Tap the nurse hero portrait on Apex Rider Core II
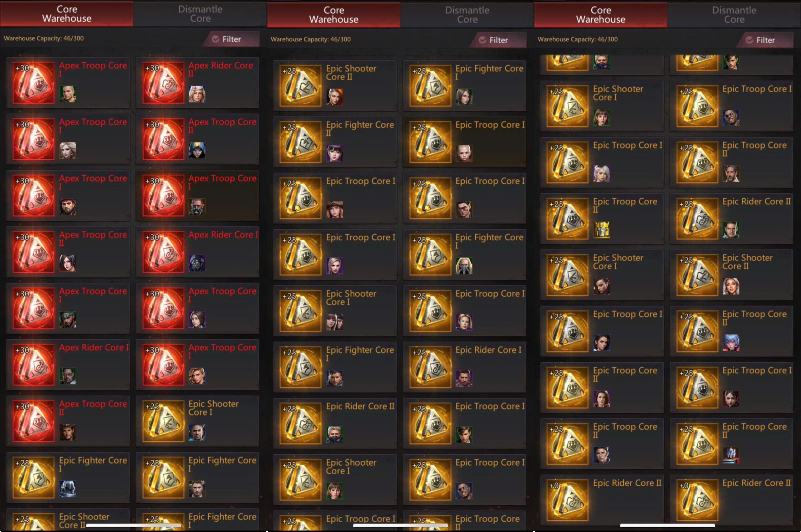The width and height of the screenshot is (801, 532). point(197,94)
